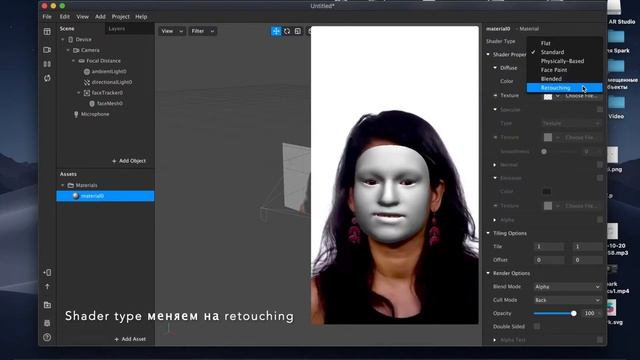Click the Focal Distance icon in Scene tree
The image size is (640, 360).
tap(81, 61)
